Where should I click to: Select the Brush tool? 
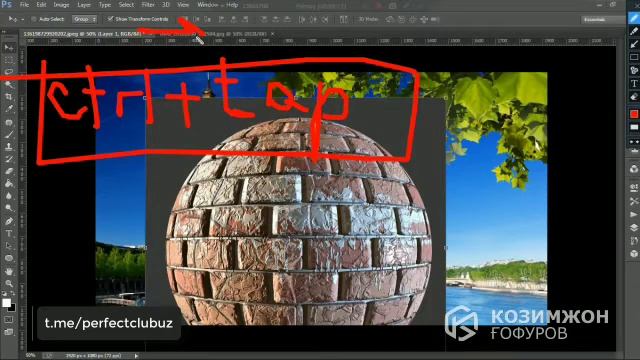9,134
